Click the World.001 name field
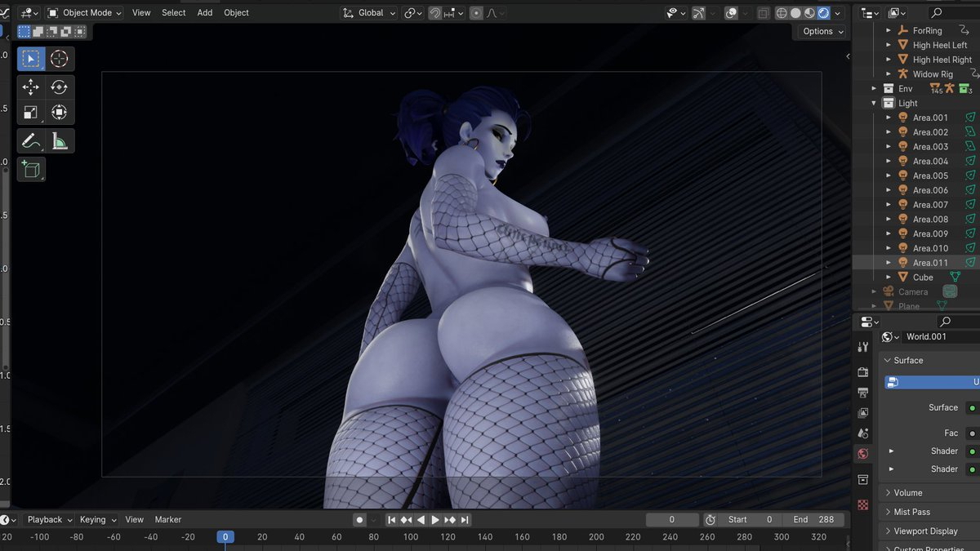This screenshot has height=551, width=980. [x=942, y=337]
